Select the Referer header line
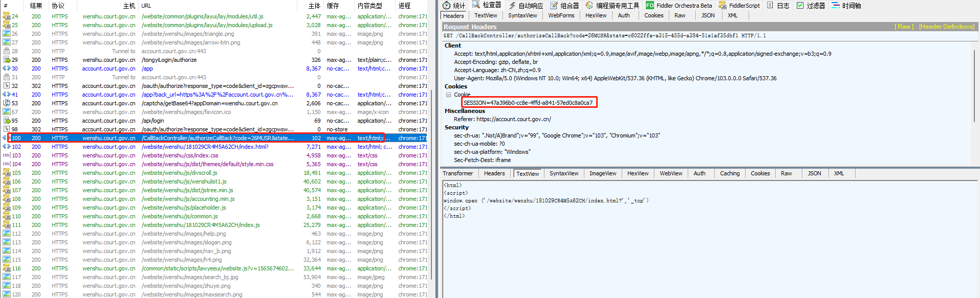Viewport: 980px width, 298px height. click(503, 119)
